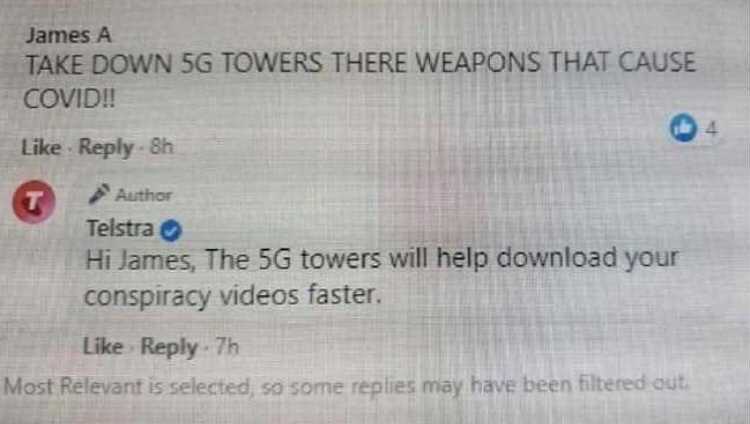Open the Telstra page name link
The image size is (750, 424).
(120, 228)
